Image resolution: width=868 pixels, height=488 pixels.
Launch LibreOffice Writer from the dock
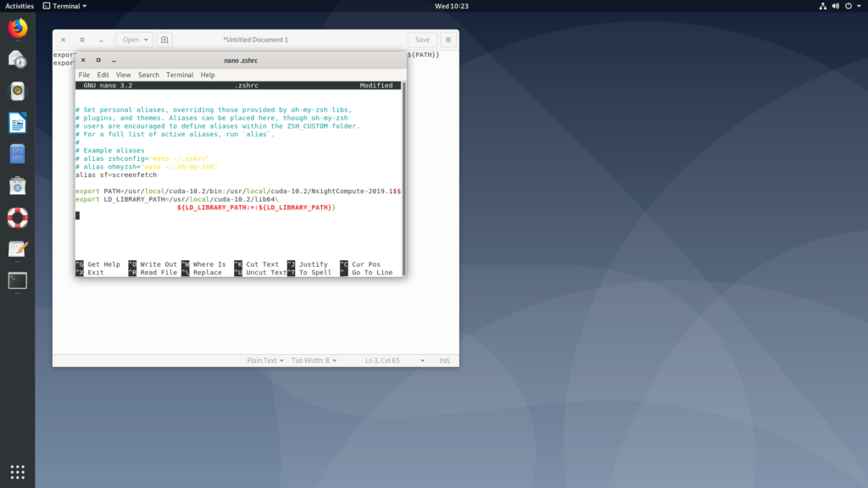click(x=18, y=123)
